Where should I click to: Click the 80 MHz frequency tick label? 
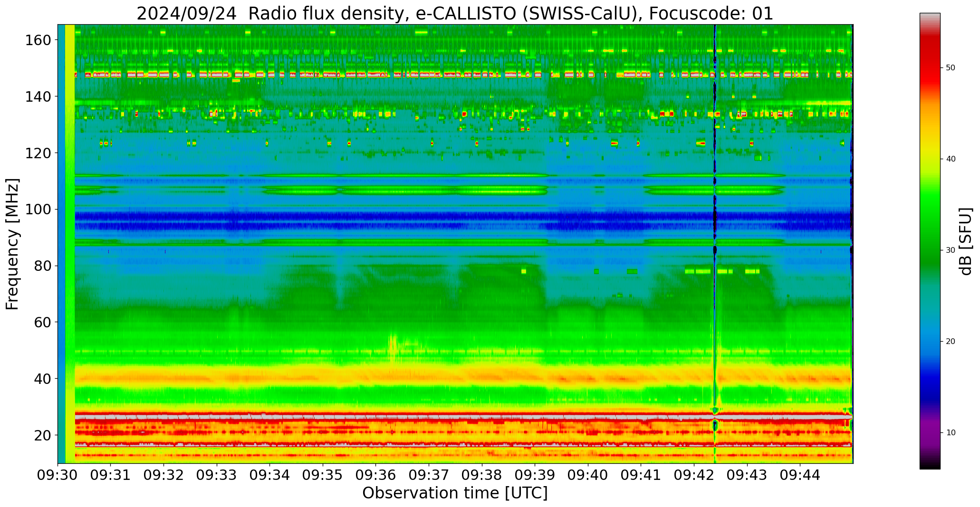pyautogui.click(x=42, y=266)
